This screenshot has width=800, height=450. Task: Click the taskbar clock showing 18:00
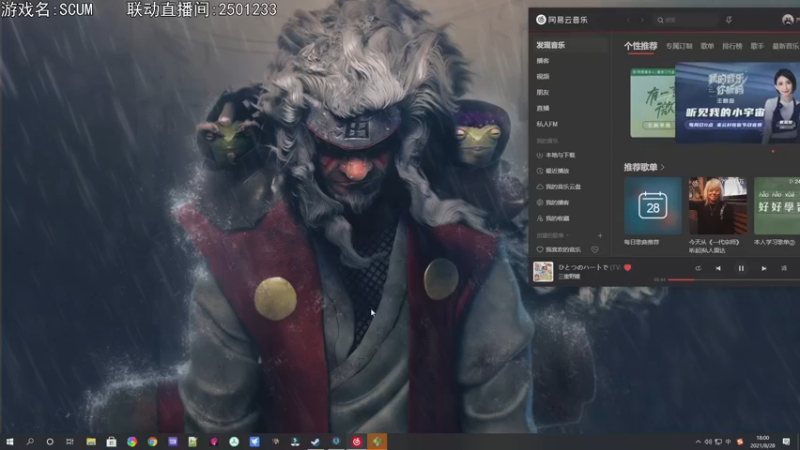tap(763, 441)
